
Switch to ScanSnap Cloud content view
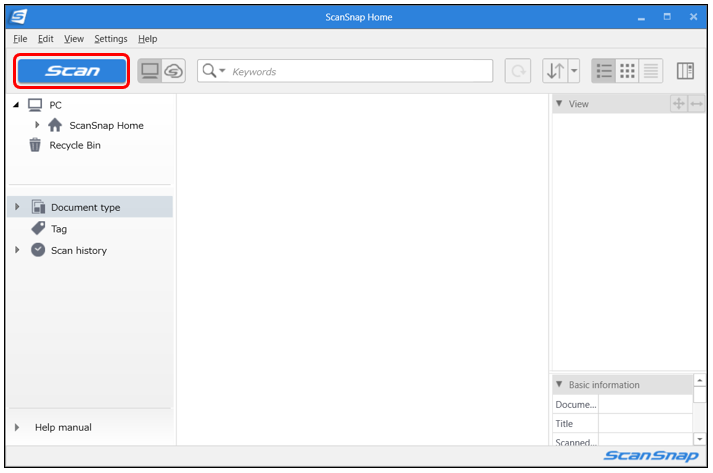coord(174,71)
